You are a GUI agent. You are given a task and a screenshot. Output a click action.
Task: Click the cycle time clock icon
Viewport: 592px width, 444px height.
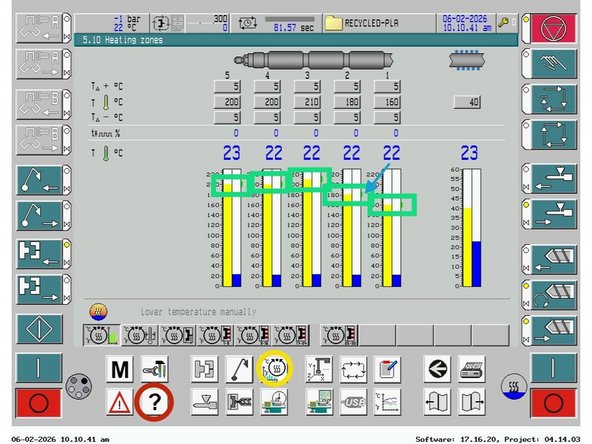[248, 23]
